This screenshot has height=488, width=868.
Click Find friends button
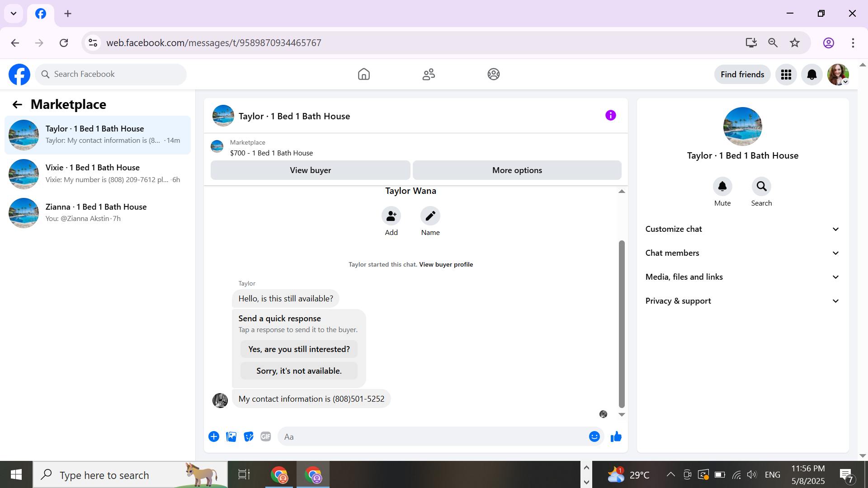click(742, 75)
